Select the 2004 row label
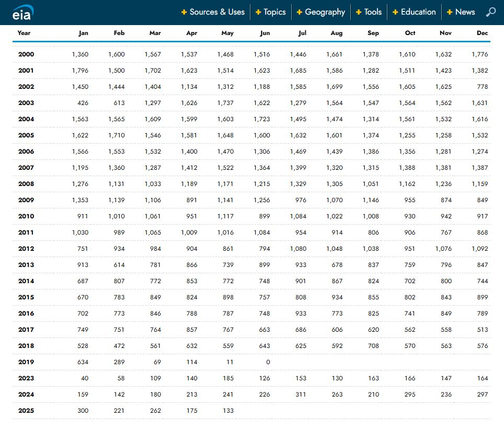Screen dimensions: 504x430 (x=26, y=119)
